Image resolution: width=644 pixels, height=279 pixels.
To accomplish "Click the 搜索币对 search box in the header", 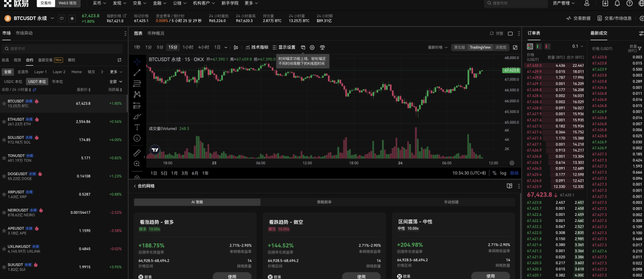I will tap(516, 3).
